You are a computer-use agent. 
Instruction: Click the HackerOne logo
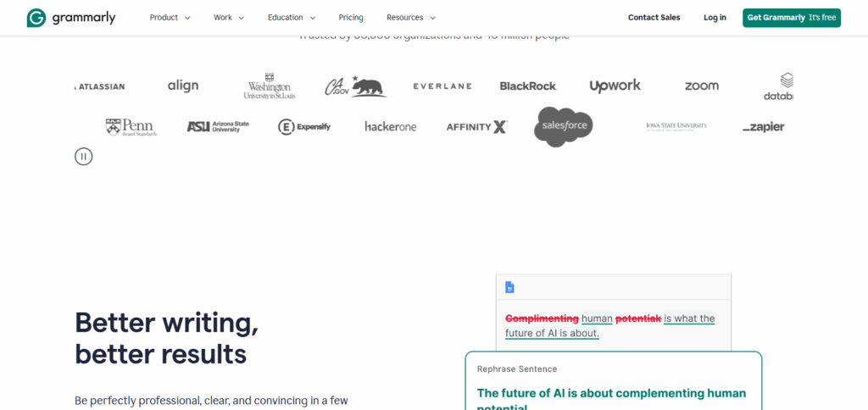pyautogui.click(x=390, y=127)
